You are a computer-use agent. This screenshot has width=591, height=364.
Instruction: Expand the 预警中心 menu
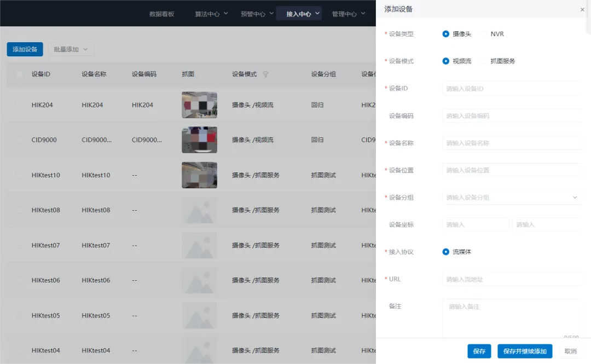[x=257, y=14]
